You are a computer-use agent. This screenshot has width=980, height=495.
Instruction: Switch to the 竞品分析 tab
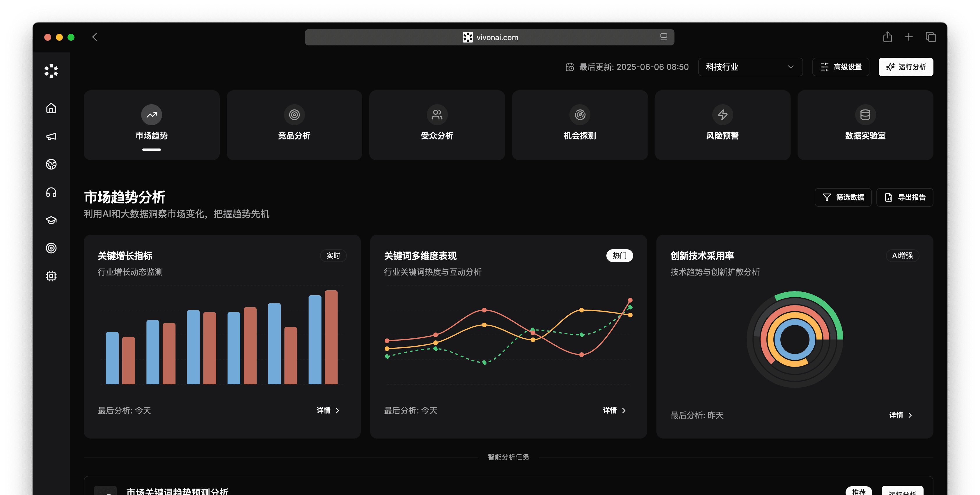point(294,125)
